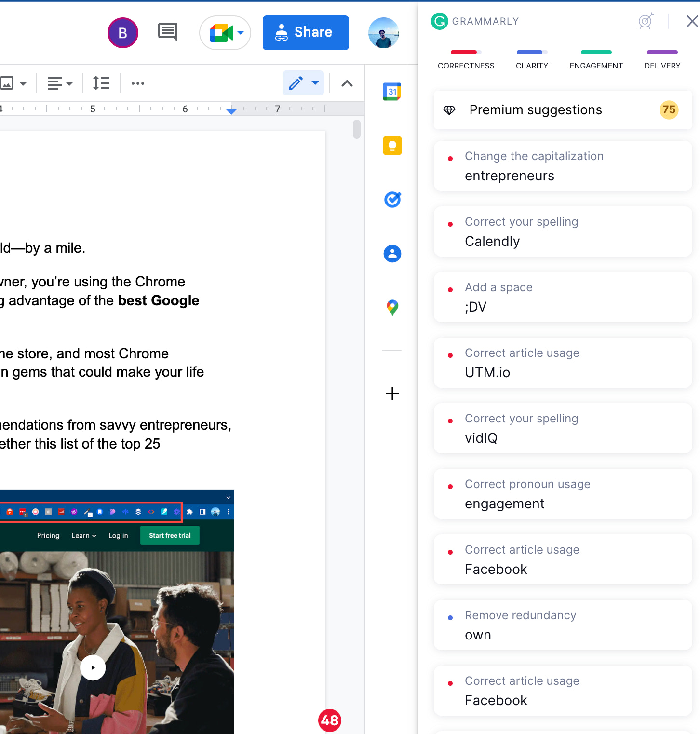Open Google Calendar from the side panel
This screenshot has width=700, height=734.
click(392, 92)
